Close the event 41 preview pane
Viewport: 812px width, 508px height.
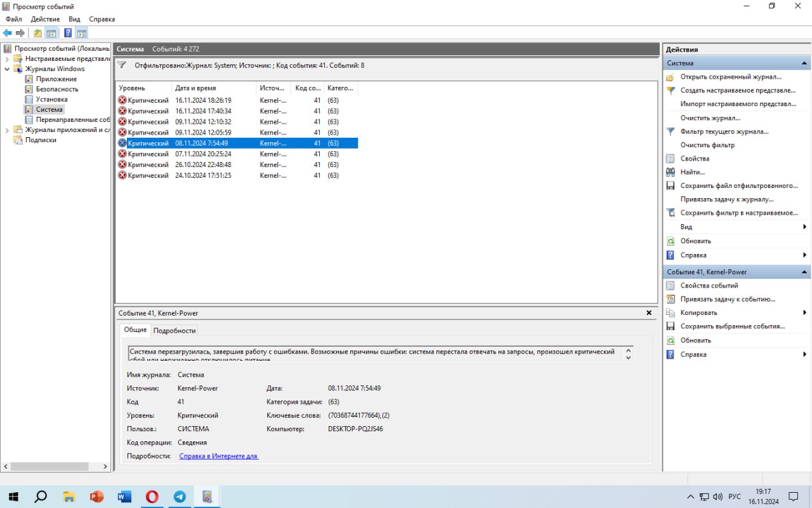coord(649,313)
